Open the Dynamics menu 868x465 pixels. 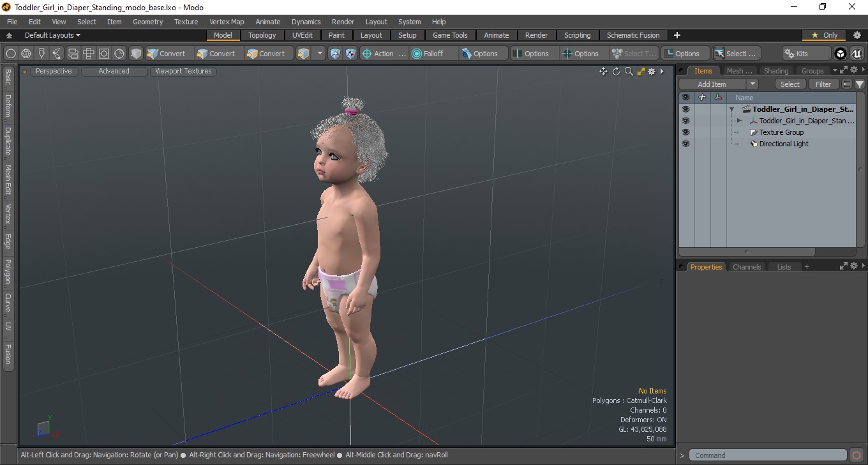[x=306, y=22]
